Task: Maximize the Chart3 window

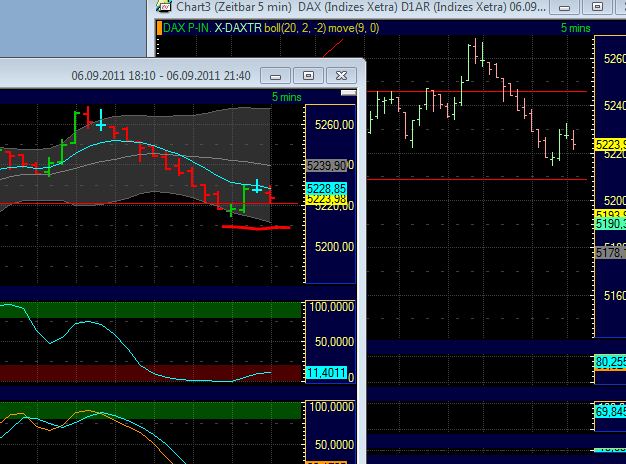Action: tap(597, 7)
